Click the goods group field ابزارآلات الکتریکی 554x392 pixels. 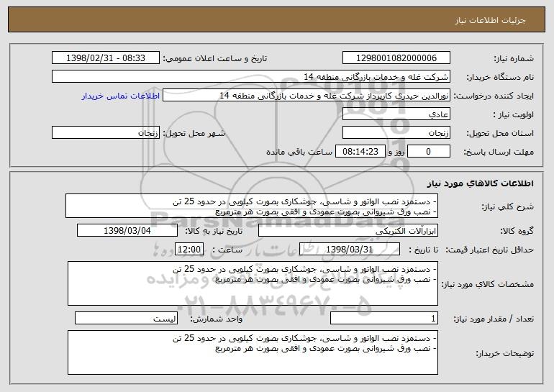[348, 231]
